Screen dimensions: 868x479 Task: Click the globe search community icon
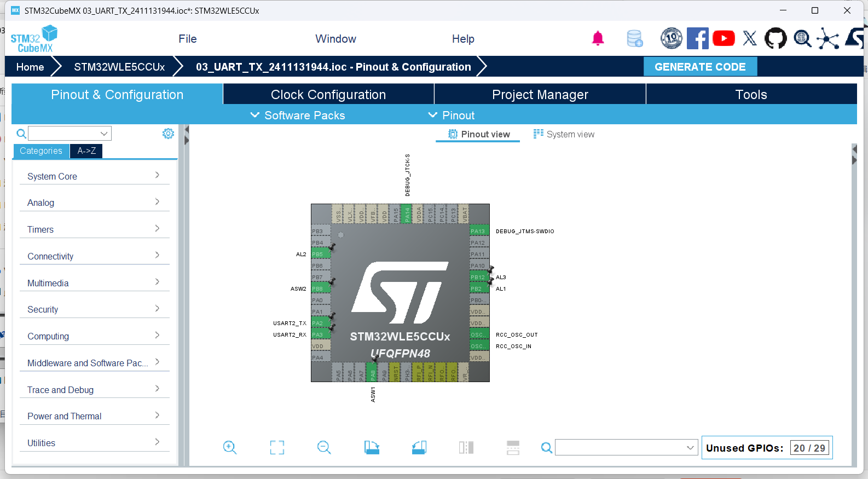[x=802, y=38]
